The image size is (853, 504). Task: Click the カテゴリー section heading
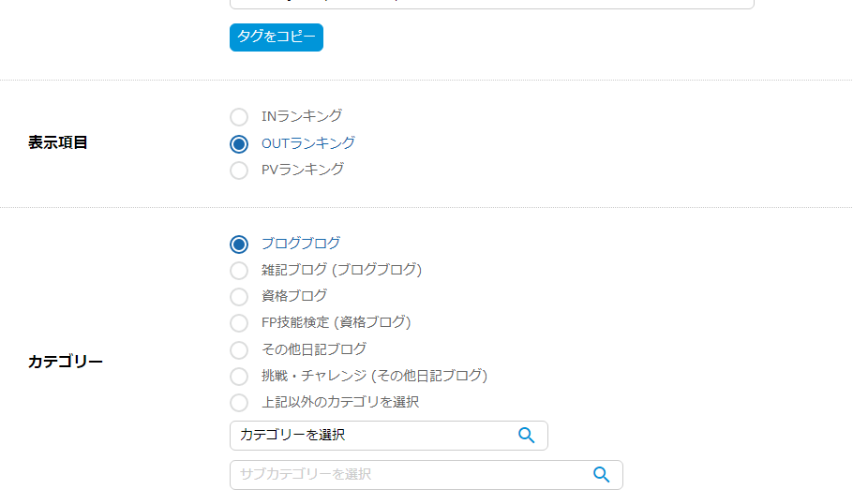(x=66, y=362)
